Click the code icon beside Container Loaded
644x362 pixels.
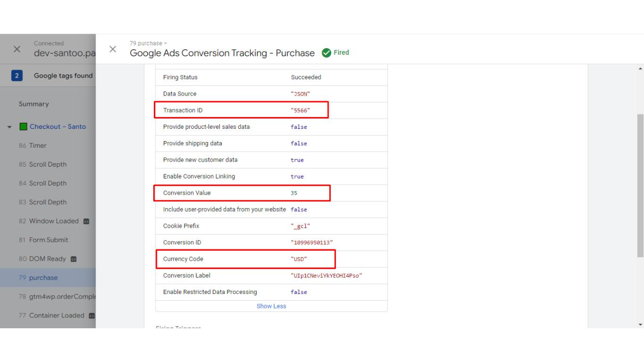(91, 315)
